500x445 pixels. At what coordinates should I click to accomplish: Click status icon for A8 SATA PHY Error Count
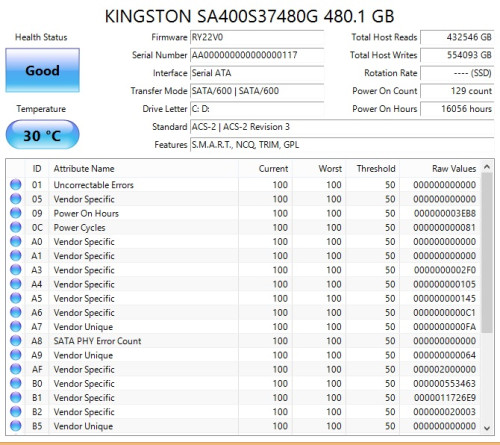pos(16,341)
